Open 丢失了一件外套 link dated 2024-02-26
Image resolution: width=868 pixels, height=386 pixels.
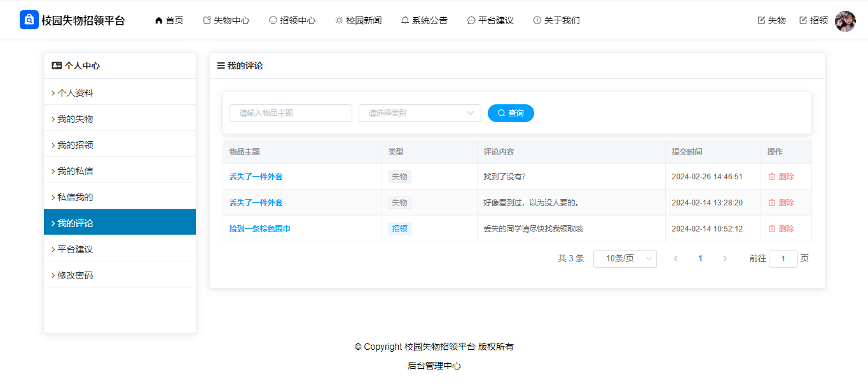click(256, 177)
